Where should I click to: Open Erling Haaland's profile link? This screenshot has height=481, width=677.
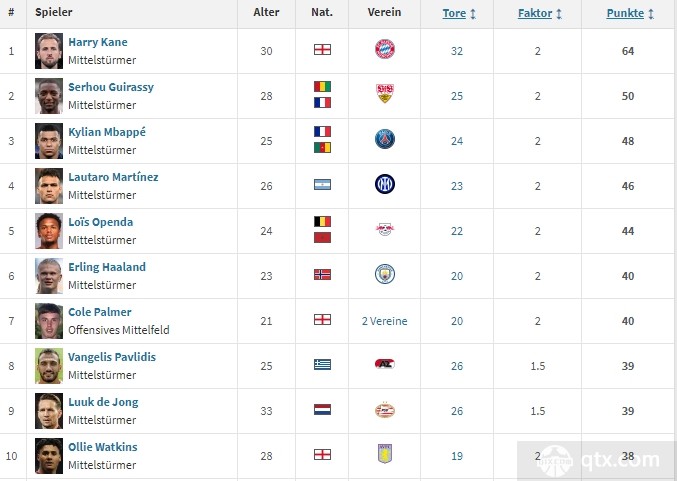point(107,268)
